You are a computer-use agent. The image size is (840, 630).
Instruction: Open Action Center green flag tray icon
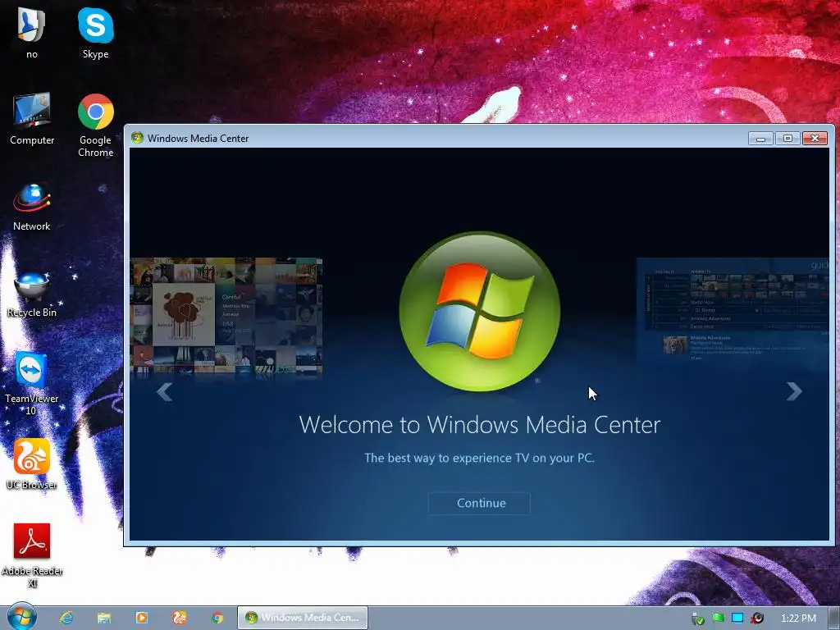pyautogui.click(x=718, y=618)
